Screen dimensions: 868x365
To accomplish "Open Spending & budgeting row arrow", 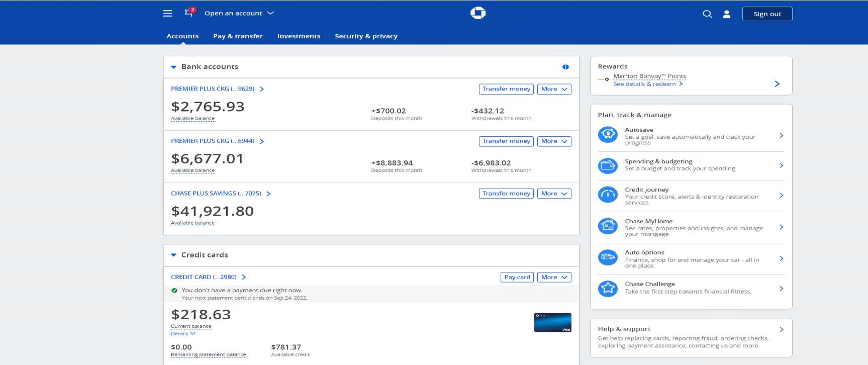I will click(x=781, y=165).
